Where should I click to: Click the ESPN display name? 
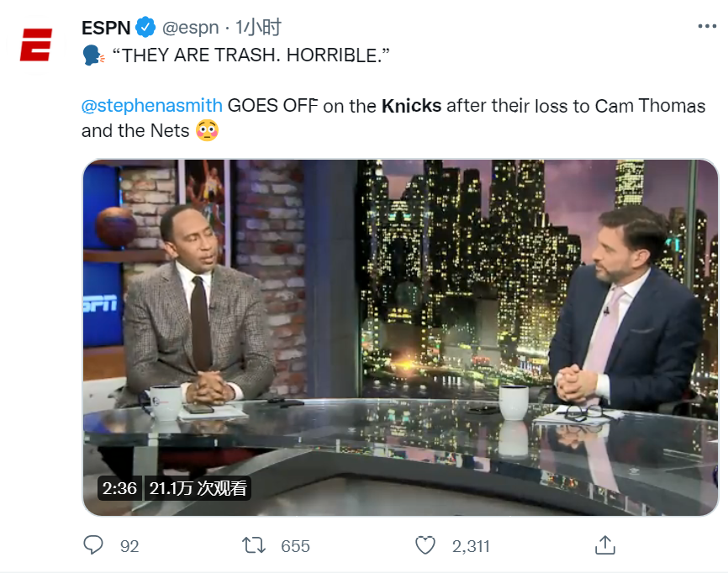pyautogui.click(x=106, y=28)
